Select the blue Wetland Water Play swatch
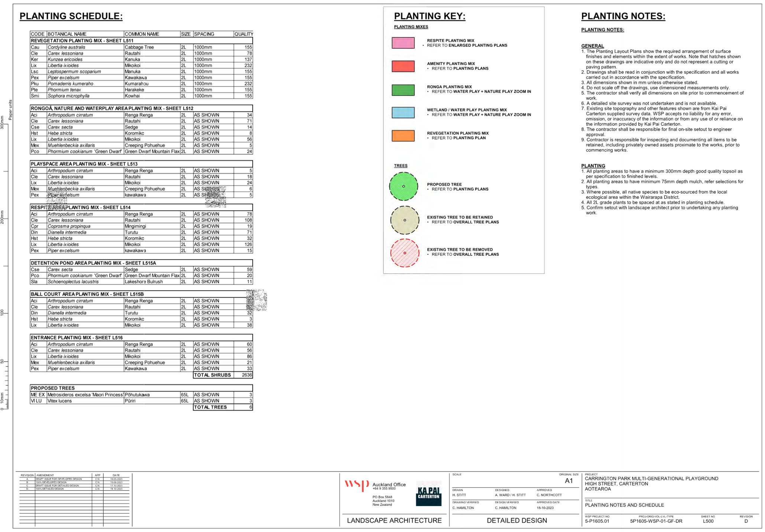The height and width of the screenshot is (532, 765). 403,112
